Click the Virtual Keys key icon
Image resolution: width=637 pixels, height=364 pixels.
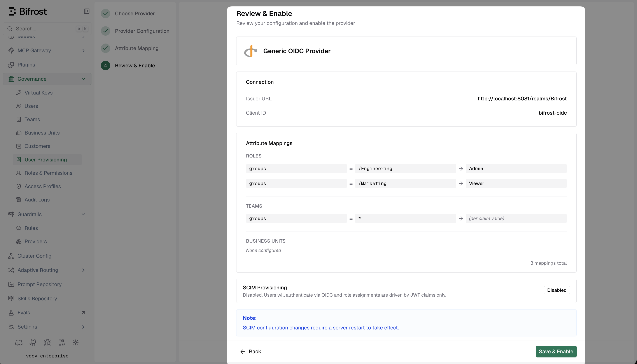pyautogui.click(x=19, y=93)
